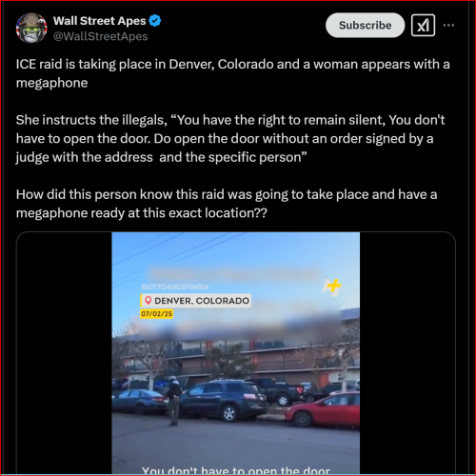
Task: Open the Wall Street Apes display name
Action: coord(100,21)
